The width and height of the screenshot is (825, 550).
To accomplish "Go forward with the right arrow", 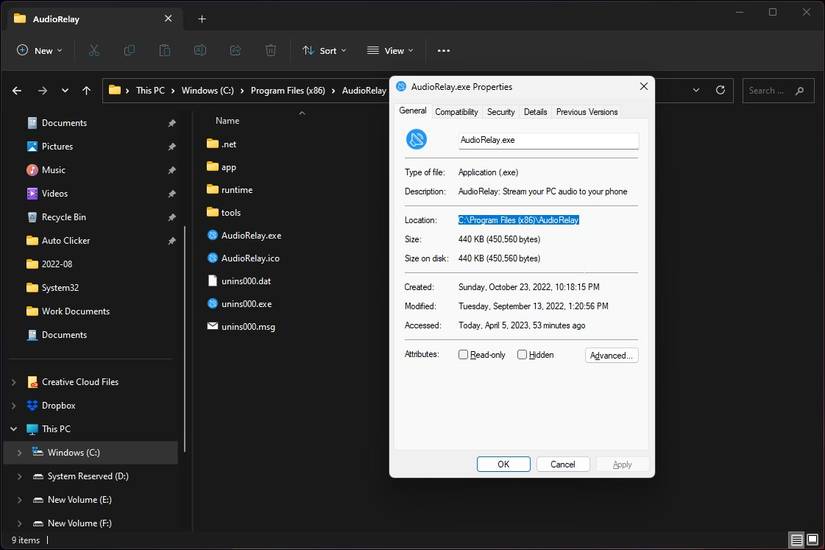I will coord(43,91).
